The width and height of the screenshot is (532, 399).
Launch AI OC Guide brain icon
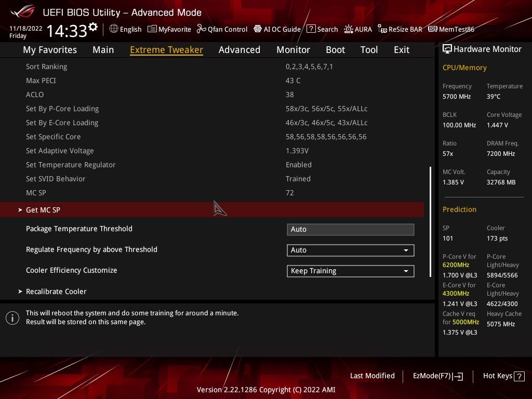tap(258, 29)
